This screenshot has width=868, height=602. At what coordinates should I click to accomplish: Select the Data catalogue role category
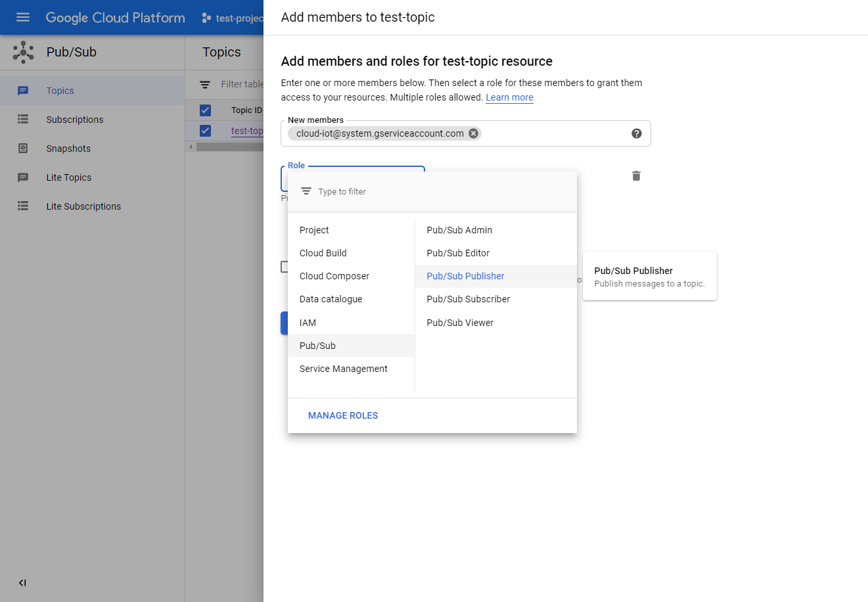click(x=352, y=299)
